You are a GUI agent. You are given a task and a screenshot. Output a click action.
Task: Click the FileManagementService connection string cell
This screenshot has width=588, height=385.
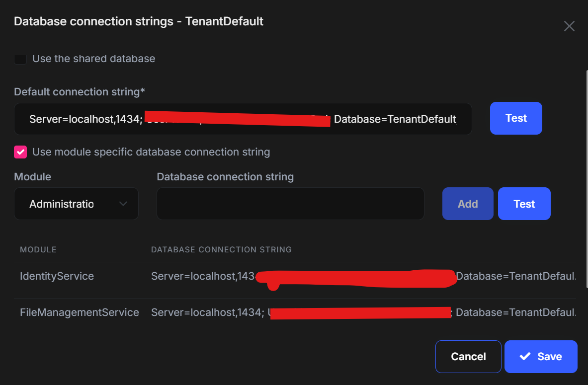[x=363, y=312]
